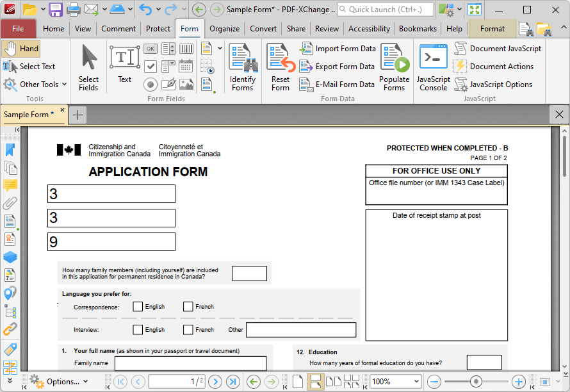Click the page number input field
This screenshot has width=570, height=392.
coord(176,381)
